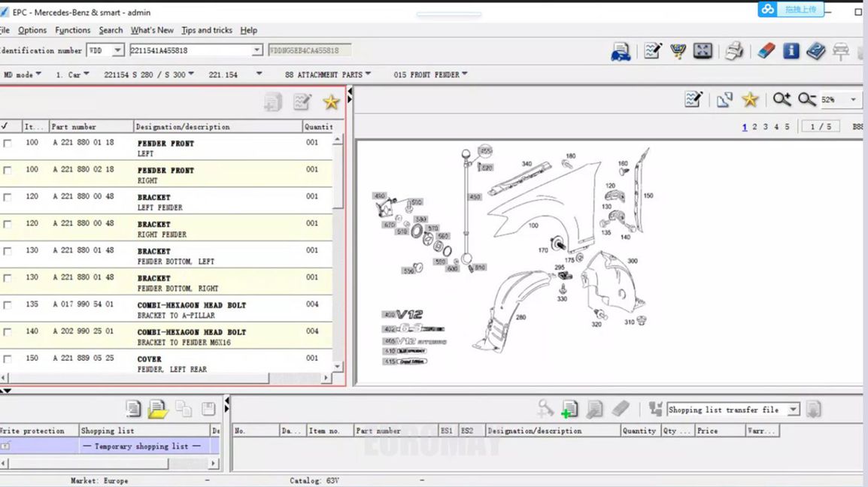Go to illustration page 3

(x=766, y=127)
